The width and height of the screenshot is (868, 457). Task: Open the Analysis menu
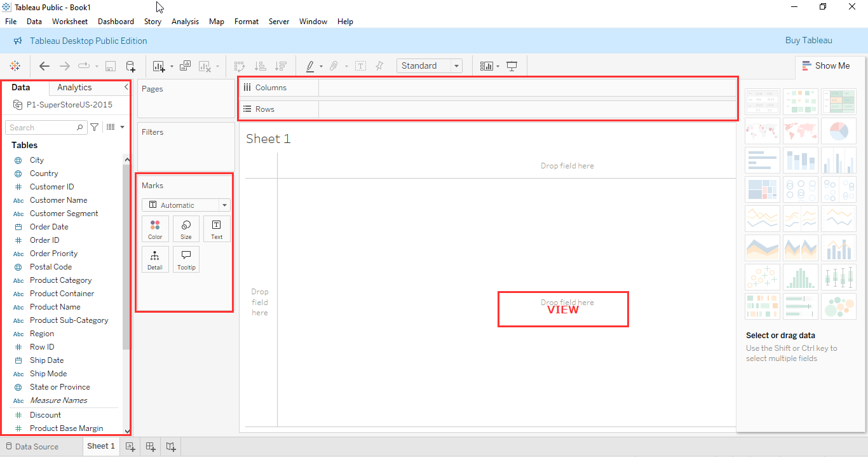tap(185, 21)
